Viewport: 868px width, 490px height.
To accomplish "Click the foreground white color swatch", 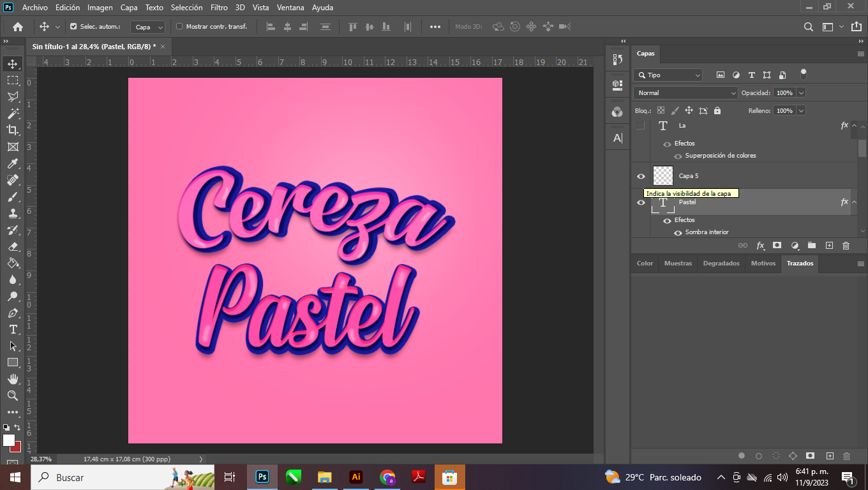I will (x=8, y=440).
